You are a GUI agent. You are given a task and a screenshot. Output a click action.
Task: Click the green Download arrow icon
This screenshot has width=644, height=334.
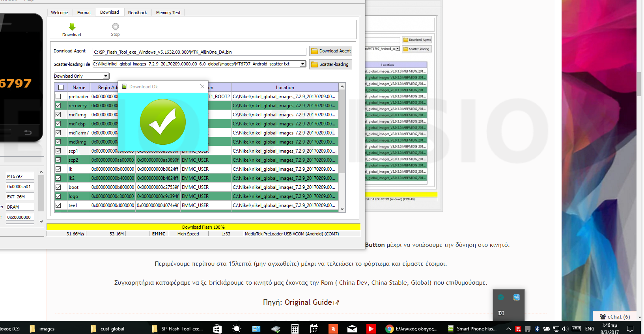pos(72,27)
